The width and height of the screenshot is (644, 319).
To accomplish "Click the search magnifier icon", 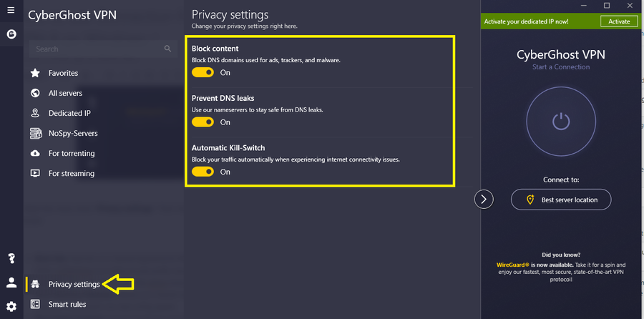I will pyautogui.click(x=168, y=49).
